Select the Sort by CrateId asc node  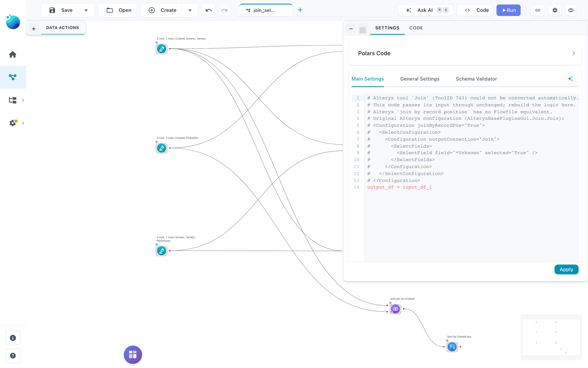pyautogui.click(x=452, y=347)
